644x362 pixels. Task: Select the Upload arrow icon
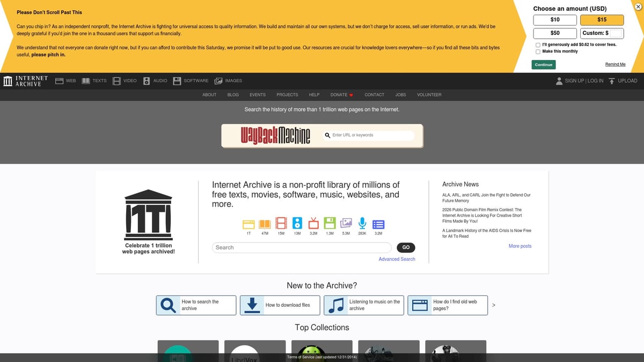click(x=611, y=80)
